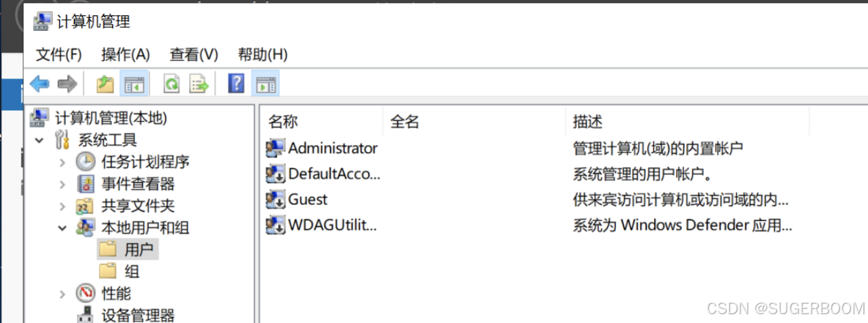This screenshot has height=323, width=868.
Task: Click the Forward arrow toolbar icon
Action: point(67,84)
